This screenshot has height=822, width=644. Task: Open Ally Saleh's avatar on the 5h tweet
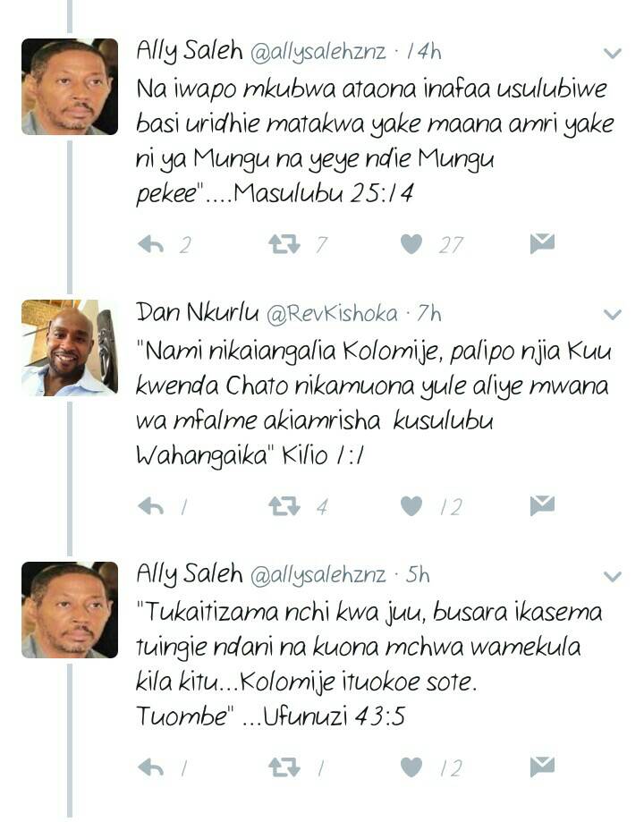pyautogui.click(x=70, y=610)
